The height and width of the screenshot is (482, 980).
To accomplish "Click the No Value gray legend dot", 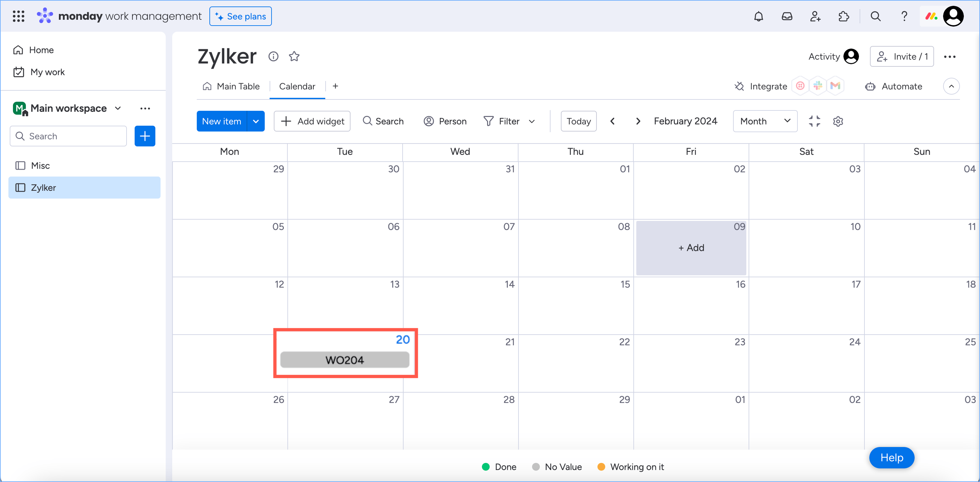I will pyautogui.click(x=536, y=467).
